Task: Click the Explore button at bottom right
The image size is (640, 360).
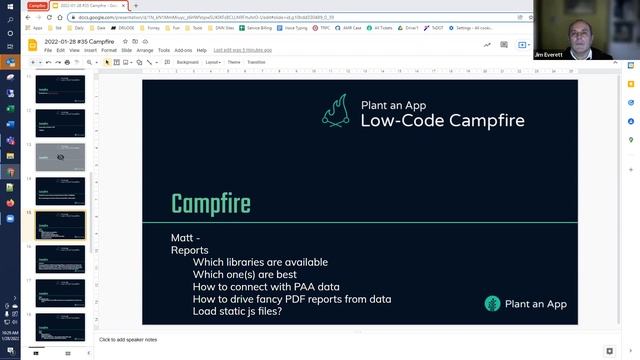Action: point(609,351)
